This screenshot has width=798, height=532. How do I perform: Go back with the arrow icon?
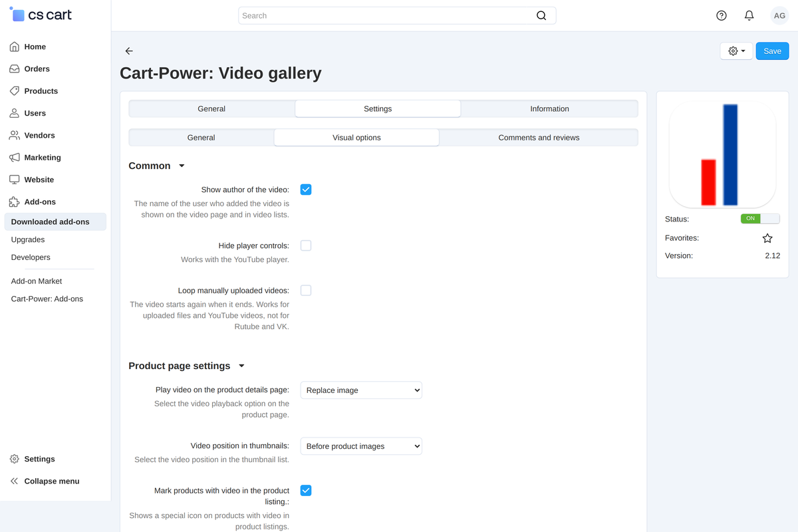[129, 51]
